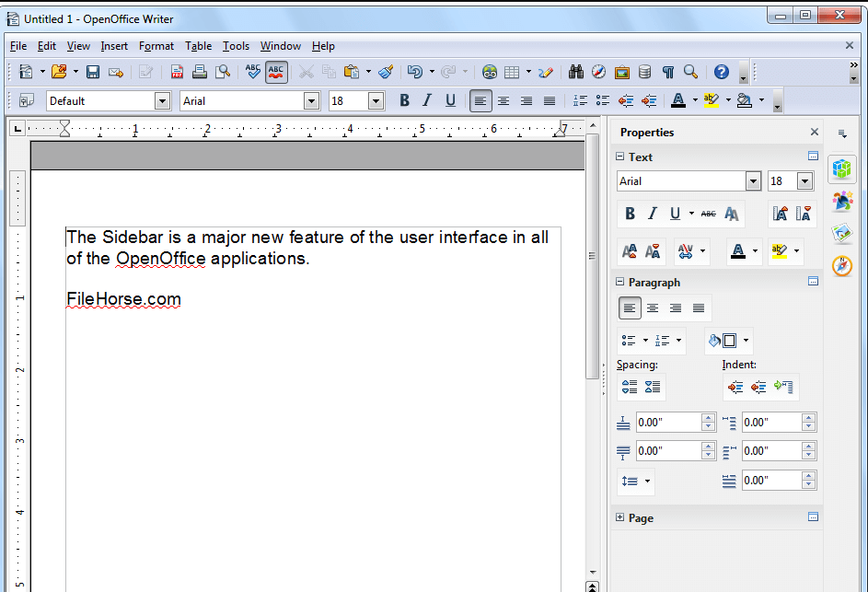Increase Before Text Indent stepper value
The width and height of the screenshot is (868, 592).
pyautogui.click(x=808, y=418)
